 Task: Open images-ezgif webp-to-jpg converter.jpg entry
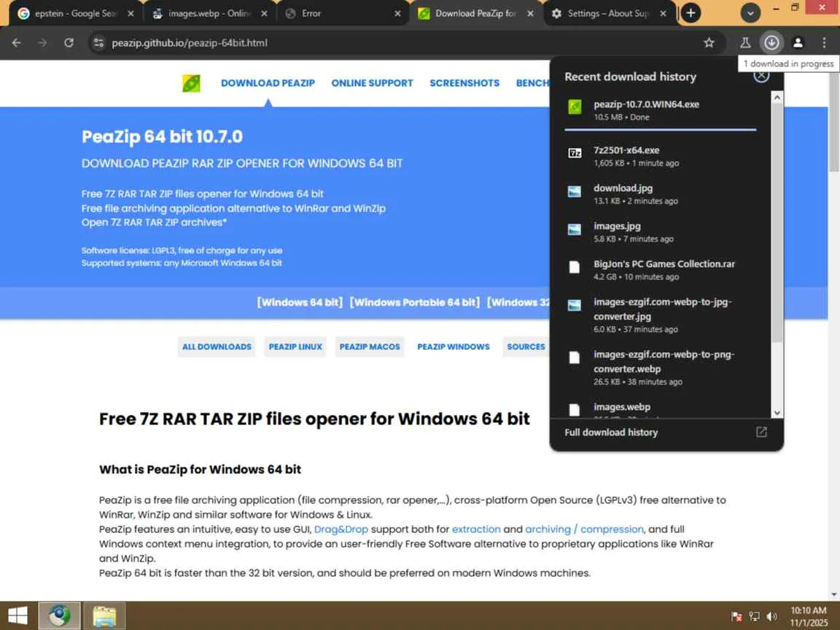[x=660, y=315]
